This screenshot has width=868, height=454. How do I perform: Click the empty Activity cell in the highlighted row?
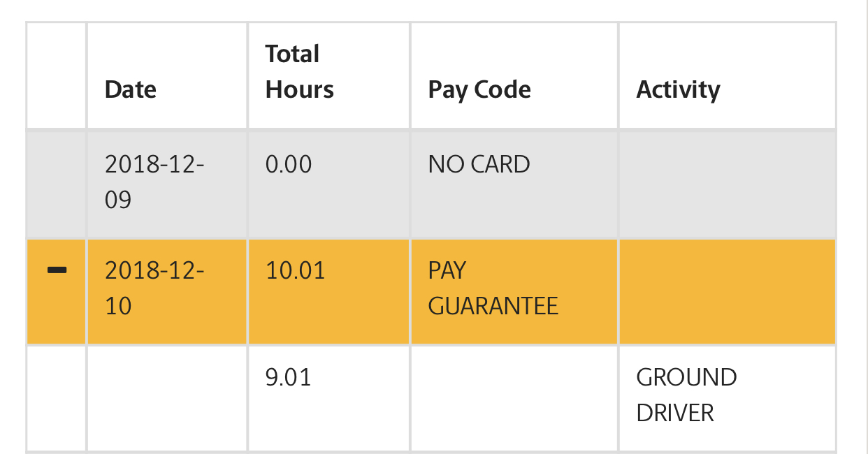click(x=728, y=292)
